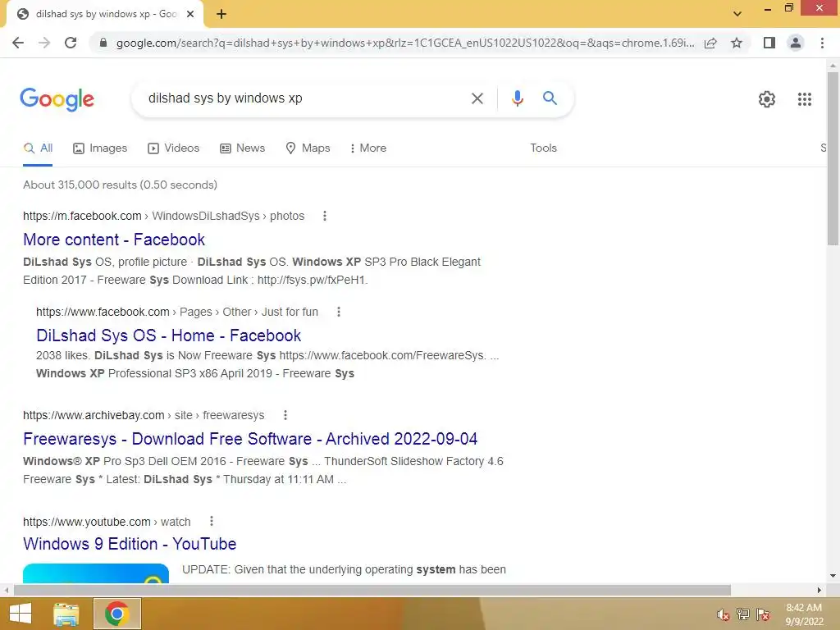Open 'More content - Facebook' result
This screenshot has width=840, height=630.
pos(114,240)
